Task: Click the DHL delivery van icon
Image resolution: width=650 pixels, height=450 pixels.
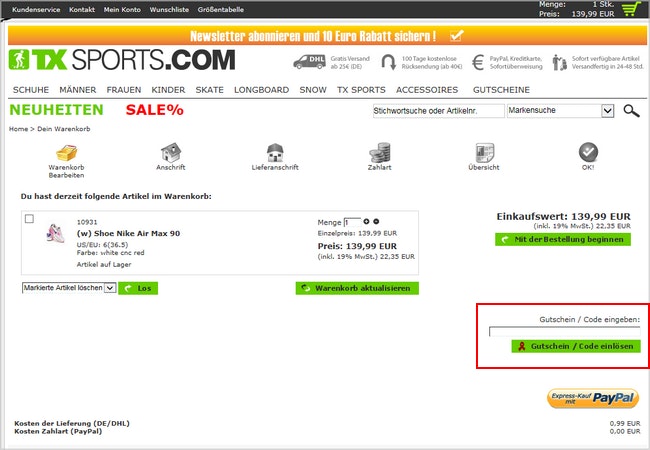Action: click(x=309, y=62)
